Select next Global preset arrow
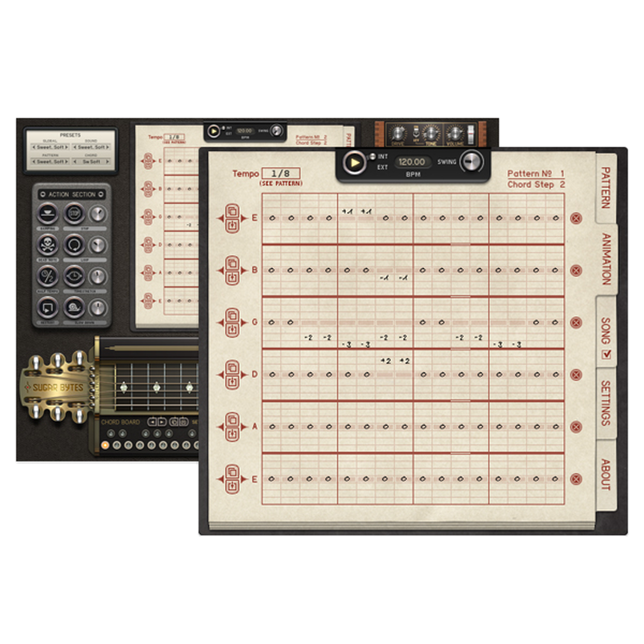The width and height of the screenshot is (644, 644). (x=67, y=147)
